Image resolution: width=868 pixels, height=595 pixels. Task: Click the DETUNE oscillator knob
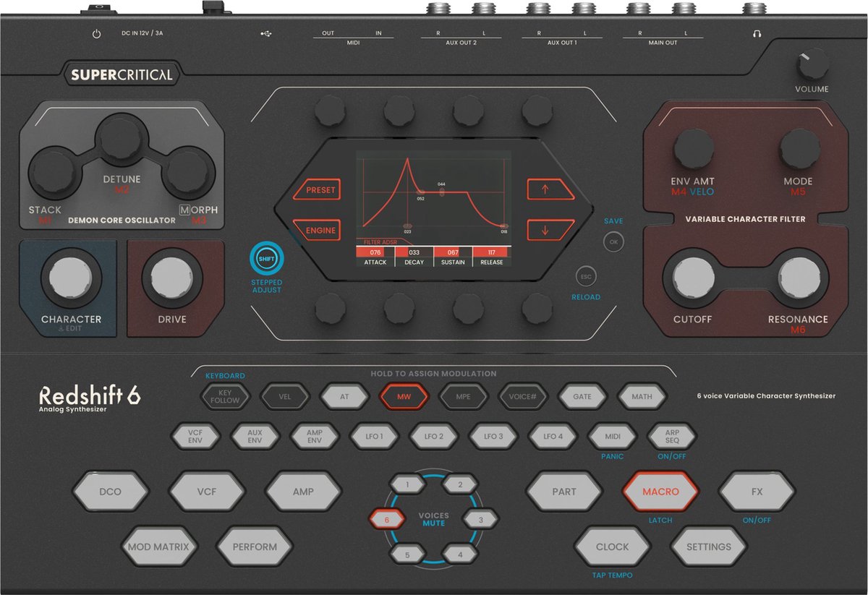tap(122, 140)
